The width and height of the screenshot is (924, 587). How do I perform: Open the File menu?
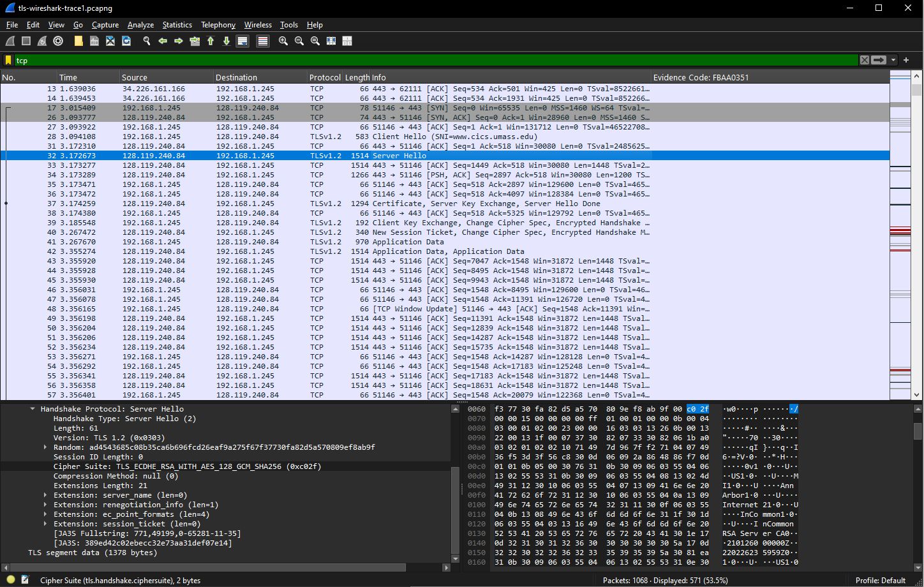11,25
